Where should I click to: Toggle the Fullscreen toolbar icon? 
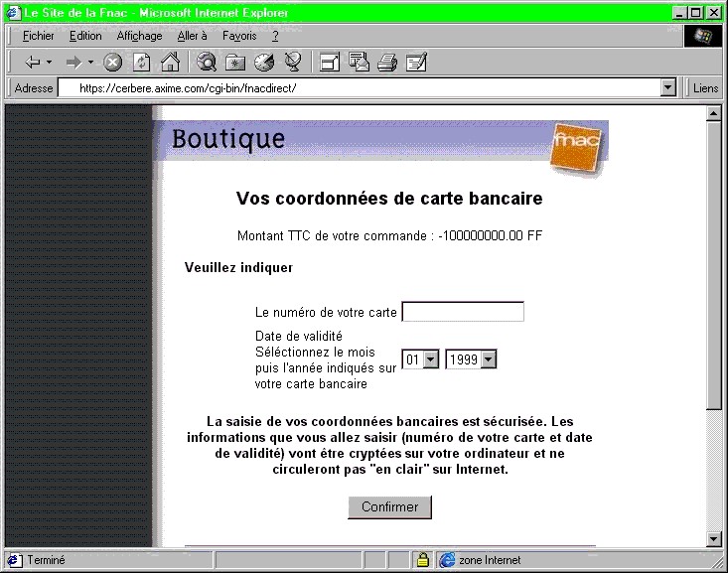click(x=330, y=63)
